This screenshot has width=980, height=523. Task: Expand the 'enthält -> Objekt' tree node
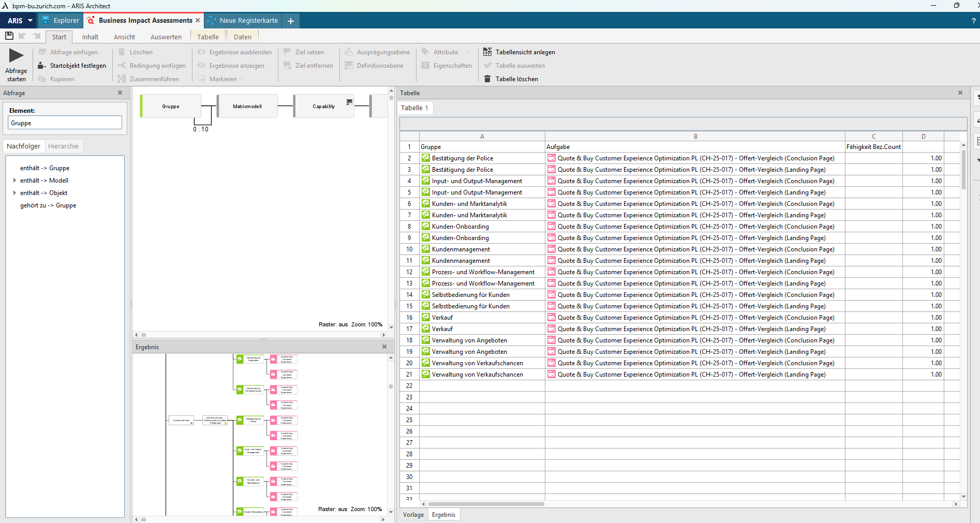point(14,193)
